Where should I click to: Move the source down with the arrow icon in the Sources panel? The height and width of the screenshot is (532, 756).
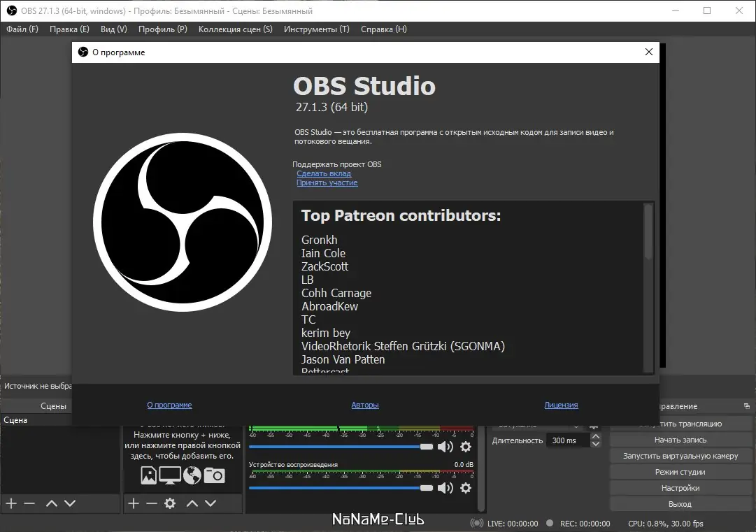point(211,503)
